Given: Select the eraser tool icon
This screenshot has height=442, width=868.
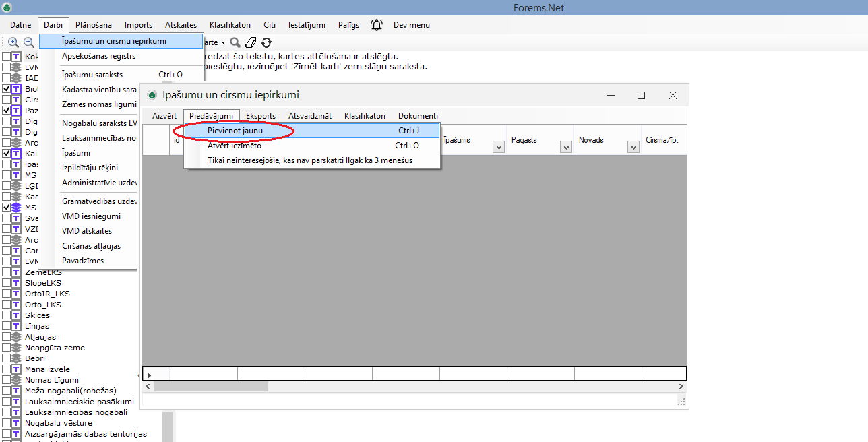Looking at the screenshot, I should 251,42.
